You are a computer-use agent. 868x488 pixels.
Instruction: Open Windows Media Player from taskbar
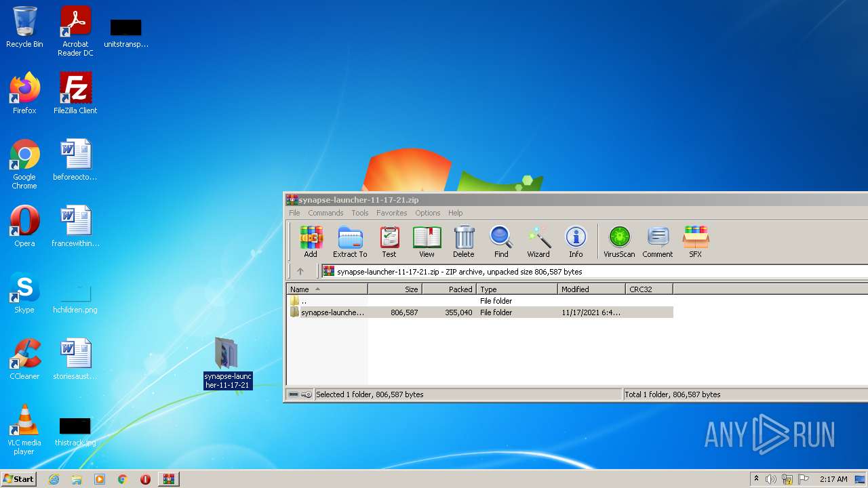point(100,479)
